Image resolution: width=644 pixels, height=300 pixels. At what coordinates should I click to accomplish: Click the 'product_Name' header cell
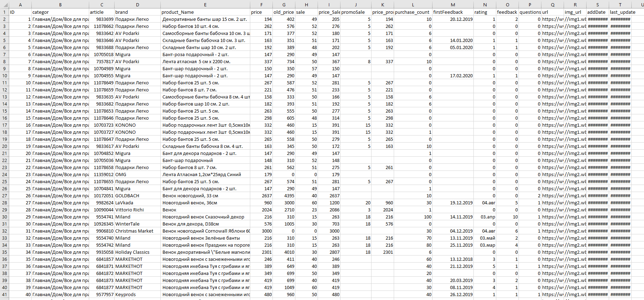(x=205, y=12)
